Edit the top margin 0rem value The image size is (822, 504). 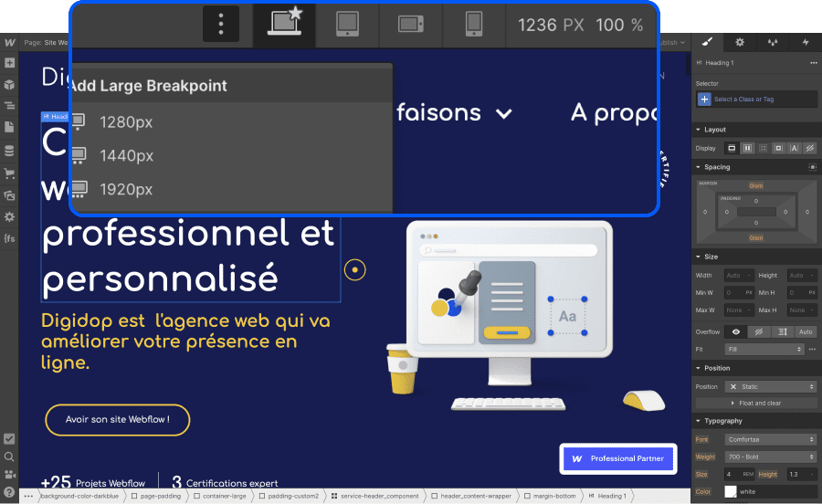tap(756, 186)
